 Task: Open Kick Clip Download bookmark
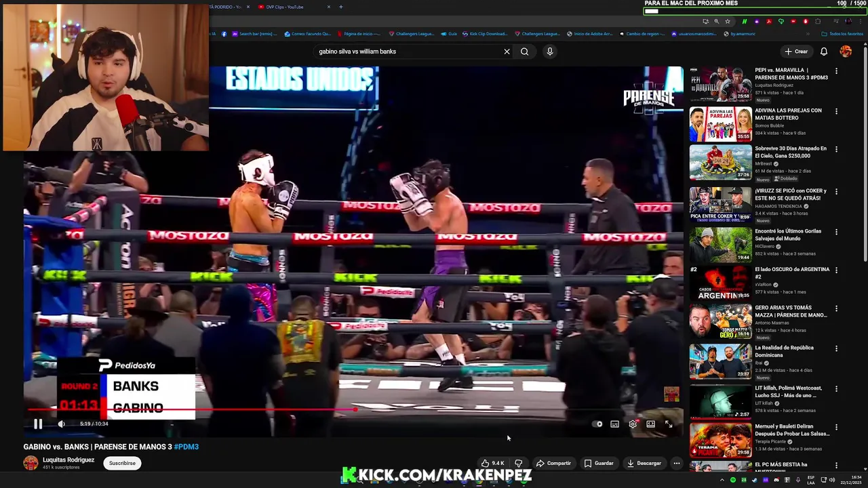(x=484, y=34)
